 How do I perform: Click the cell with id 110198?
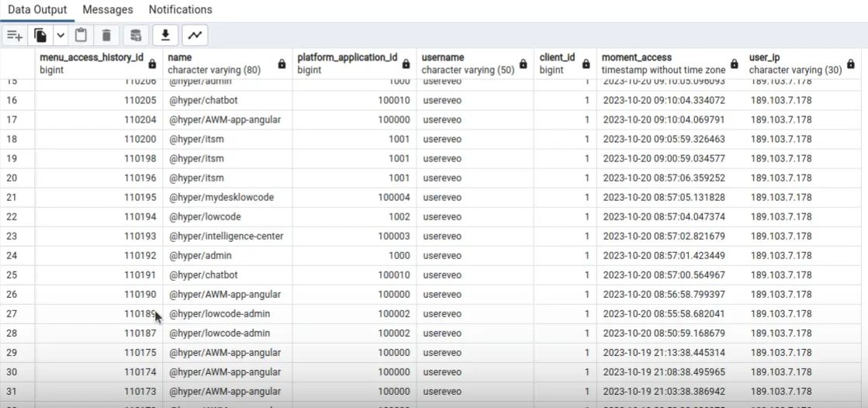coord(99,158)
